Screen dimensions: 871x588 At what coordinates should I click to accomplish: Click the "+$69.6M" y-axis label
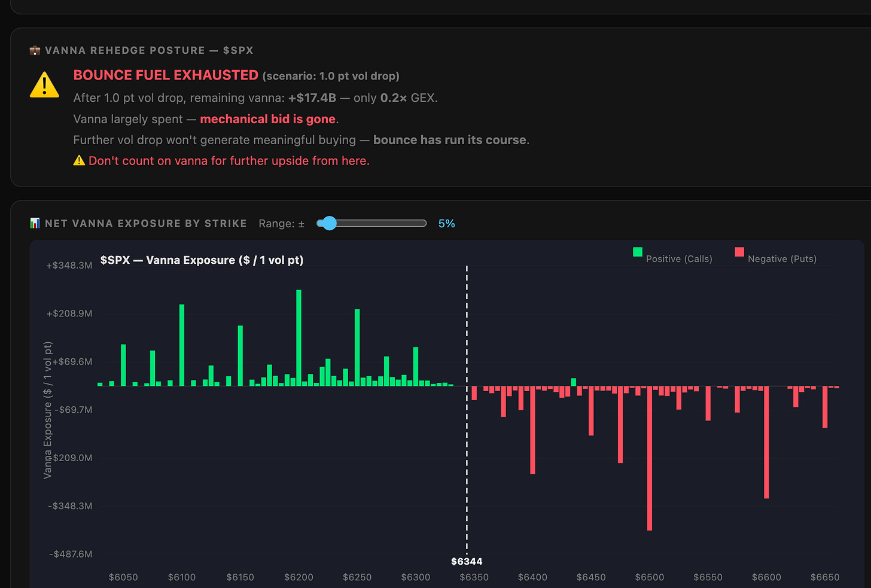tap(73, 361)
